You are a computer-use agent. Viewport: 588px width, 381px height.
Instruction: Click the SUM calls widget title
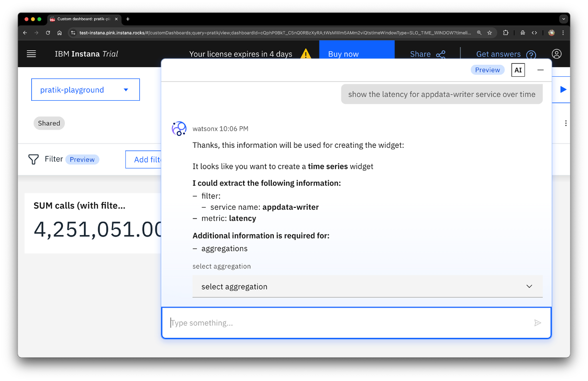click(79, 206)
